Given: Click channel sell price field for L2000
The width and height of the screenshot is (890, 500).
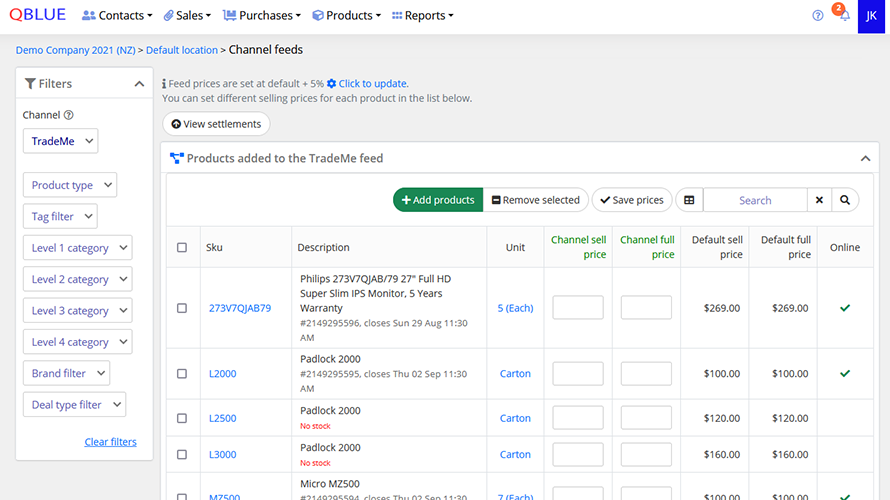Looking at the screenshot, I should tap(578, 374).
